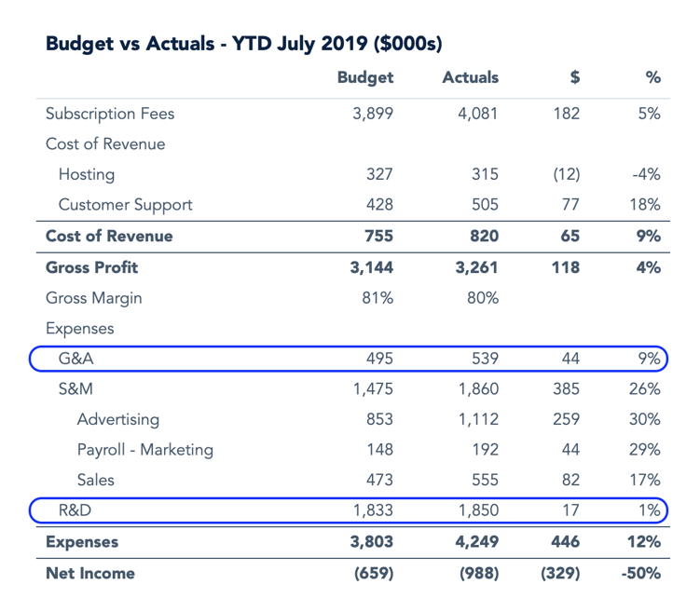Click the title Budget vs Actuals - YTD July 2019
Image resolution: width=700 pixels, height=598 pixels.
tap(244, 44)
